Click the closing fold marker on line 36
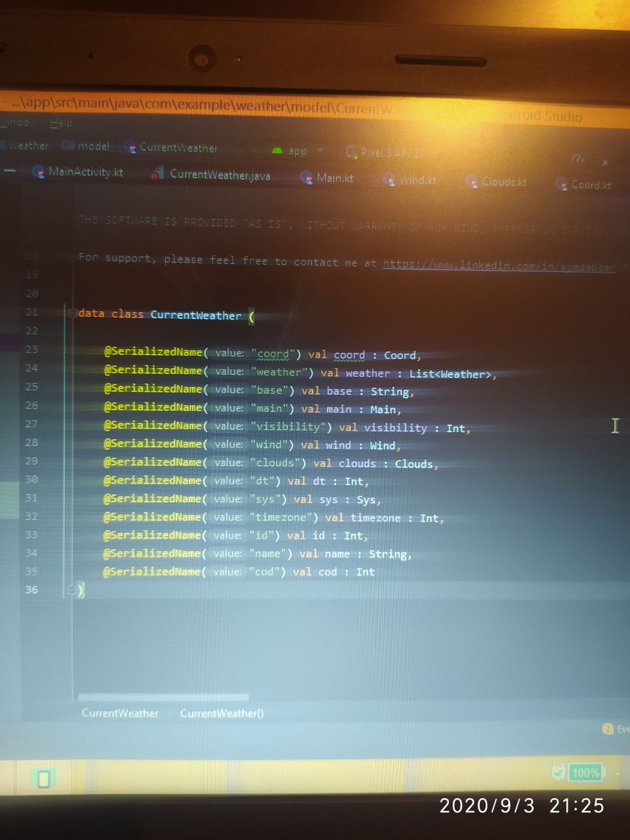 point(72,590)
